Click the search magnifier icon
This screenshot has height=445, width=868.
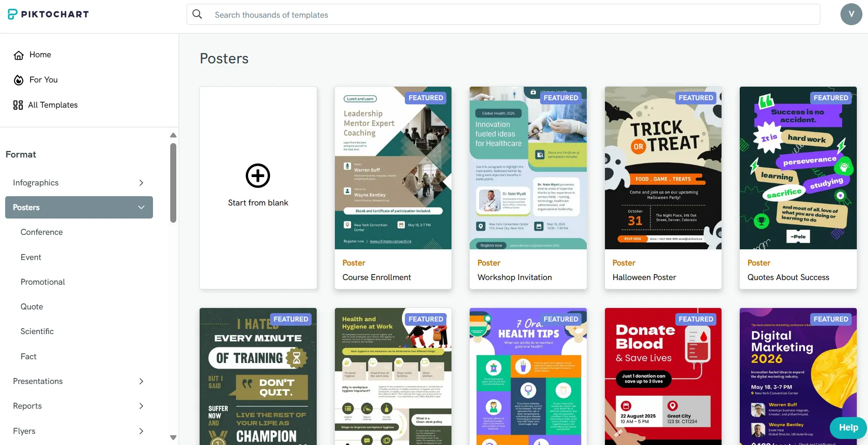(x=197, y=14)
